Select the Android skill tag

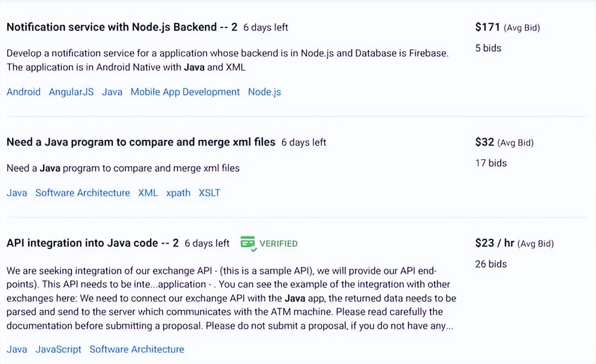click(23, 92)
